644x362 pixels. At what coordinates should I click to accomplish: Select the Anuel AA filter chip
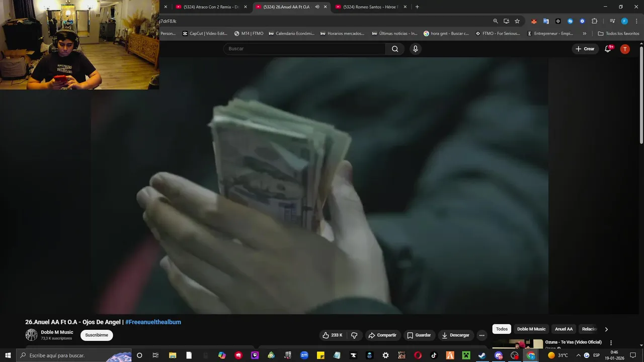(x=563, y=329)
